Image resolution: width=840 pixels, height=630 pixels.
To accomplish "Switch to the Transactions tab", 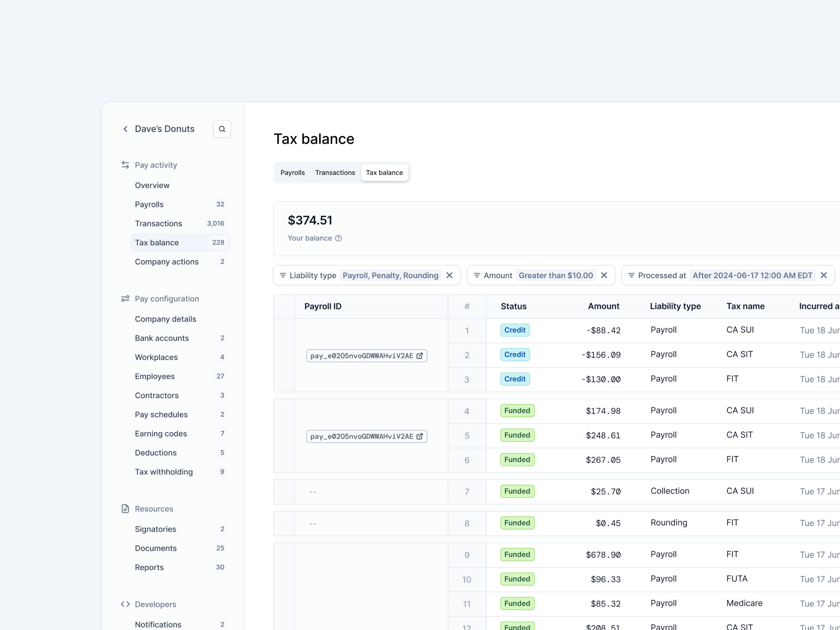I will click(x=335, y=173).
